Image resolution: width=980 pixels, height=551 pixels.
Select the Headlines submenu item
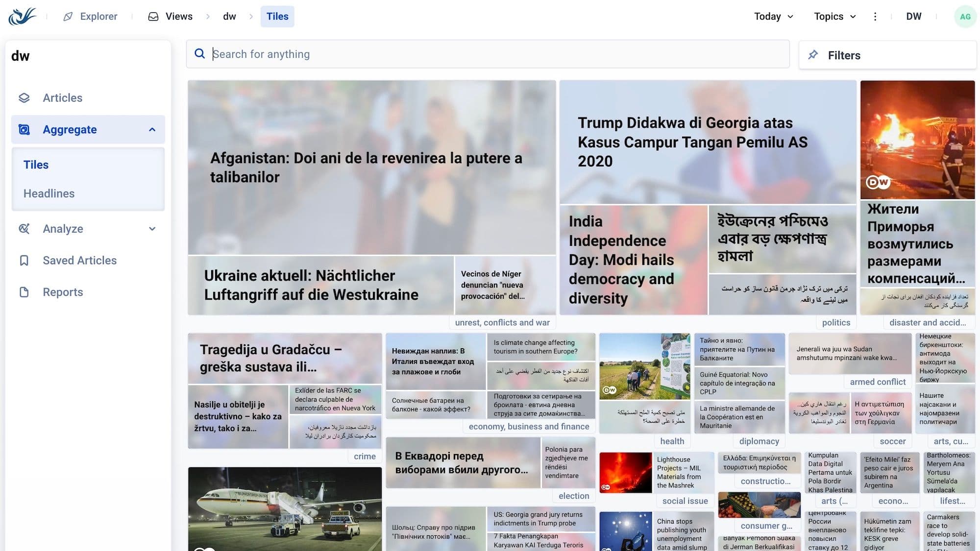[x=49, y=193]
